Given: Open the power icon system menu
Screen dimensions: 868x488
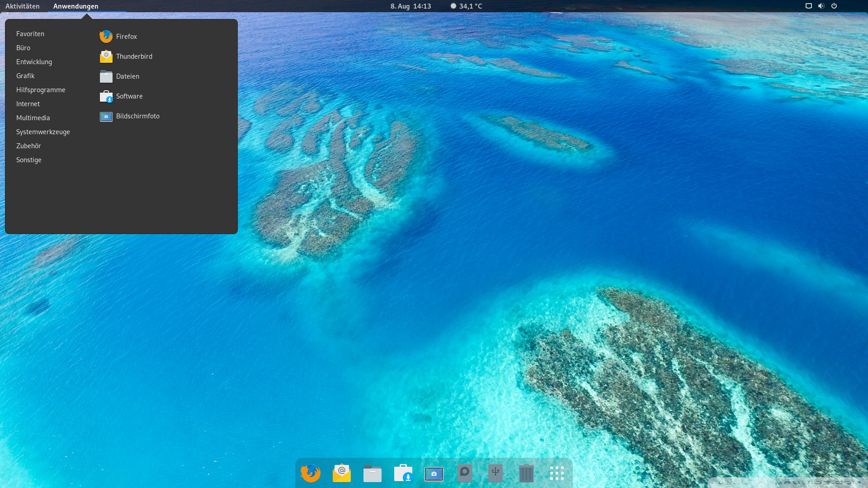Looking at the screenshot, I should pyautogui.click(x=834, y=6).
